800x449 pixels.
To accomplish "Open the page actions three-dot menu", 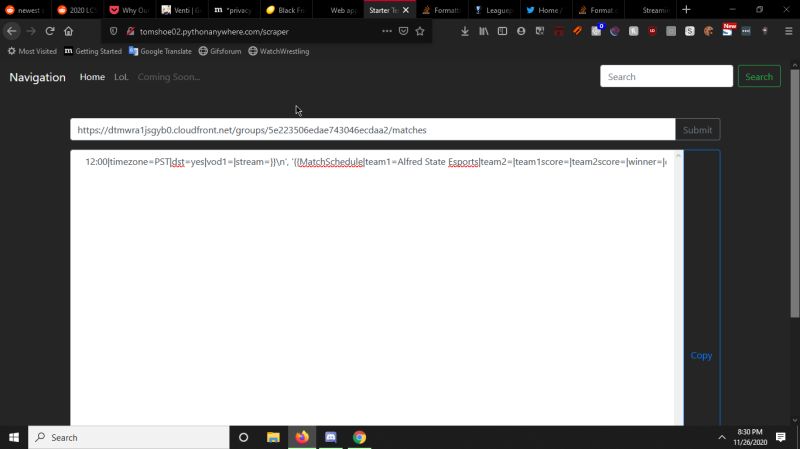I will [x=387, y=31].
